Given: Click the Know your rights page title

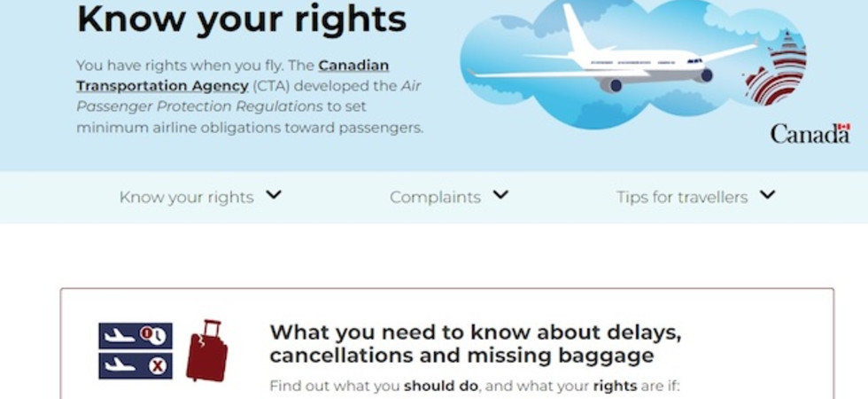Looking at the screenshot, I should 242,20.
